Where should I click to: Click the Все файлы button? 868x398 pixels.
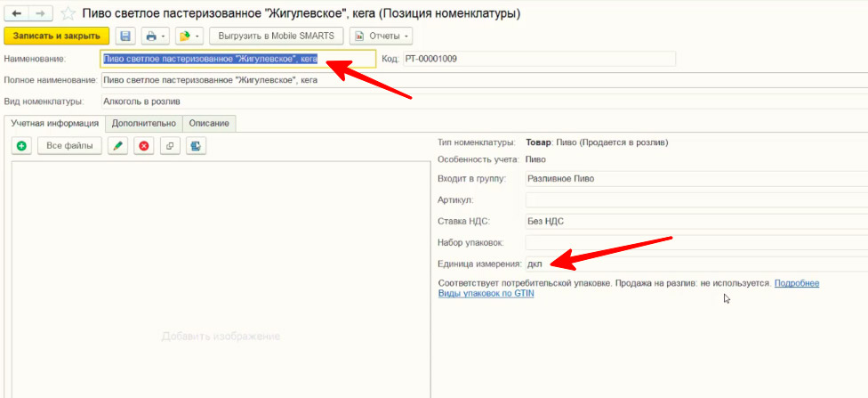(x=69, y=146)
